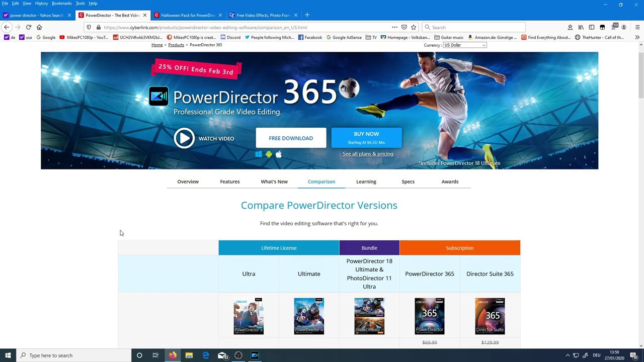The width and height of the screenshot is (644, 362).
Task: Go to the Learning section tab
Action: click(366, 182)
